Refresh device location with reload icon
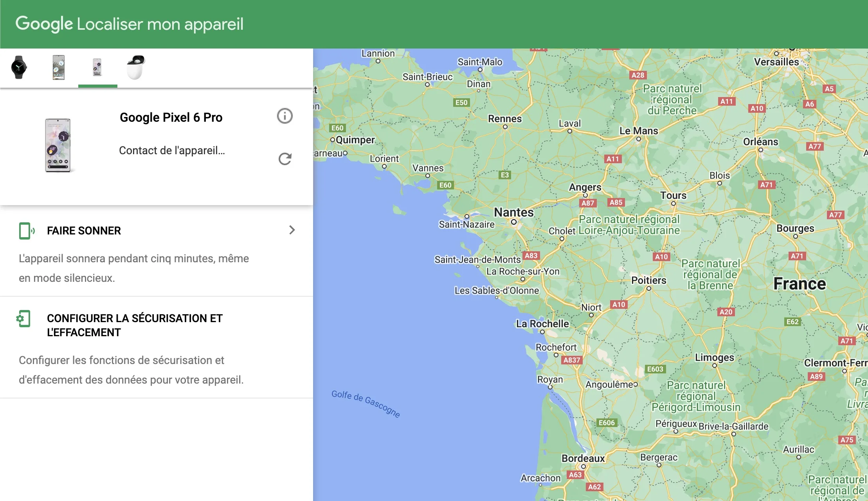This screenshot has height=501, width=868. pos(285,159)
